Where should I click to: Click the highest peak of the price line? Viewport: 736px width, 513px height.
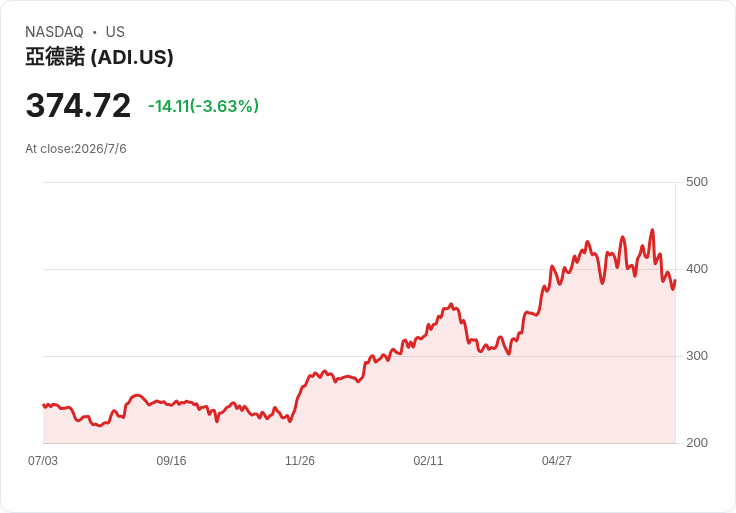point(652,230)
